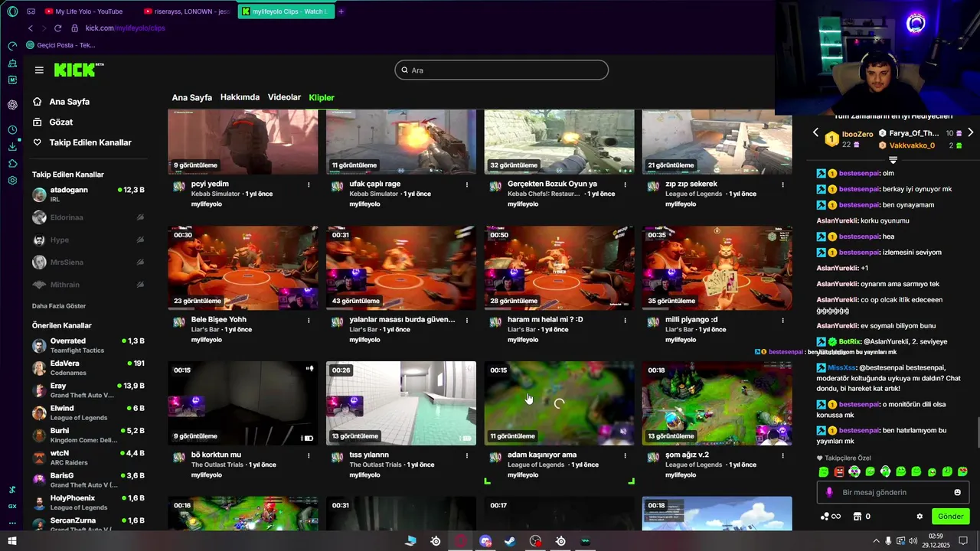
Task: Open Windows Start menu
Action: [x=11, y=541]
